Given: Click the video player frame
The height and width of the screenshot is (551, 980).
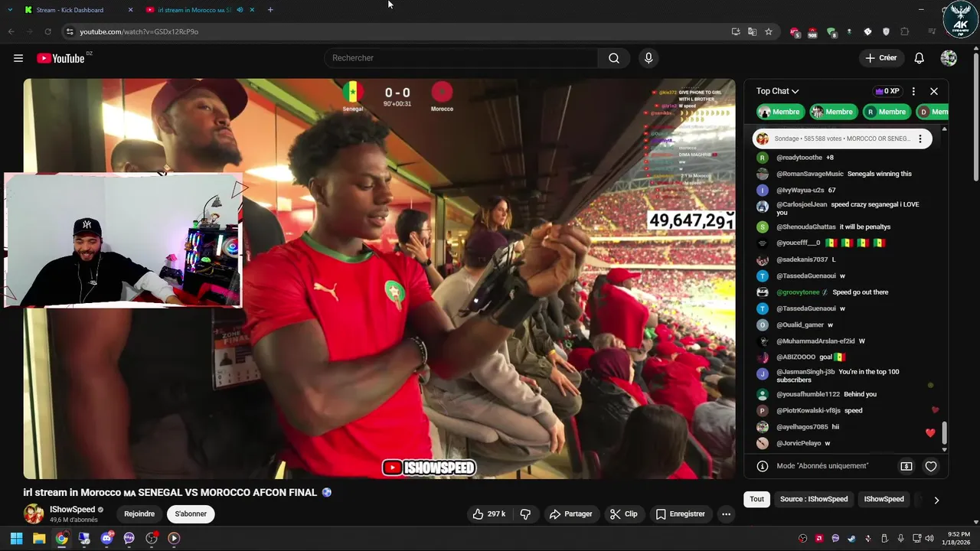Looking at the screenshot, I should tap(379, 279).
